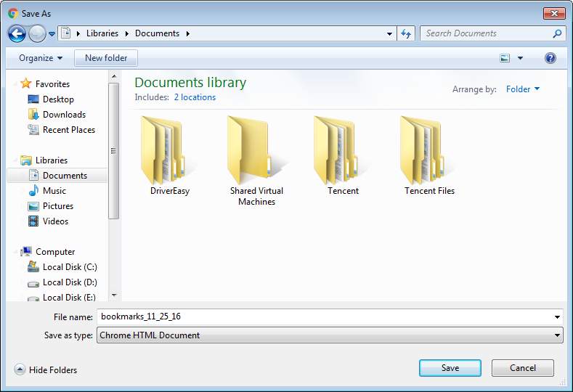Click the Recent Places icon
The width and height of the screenshot is (573, 392).
click(33, 130)
